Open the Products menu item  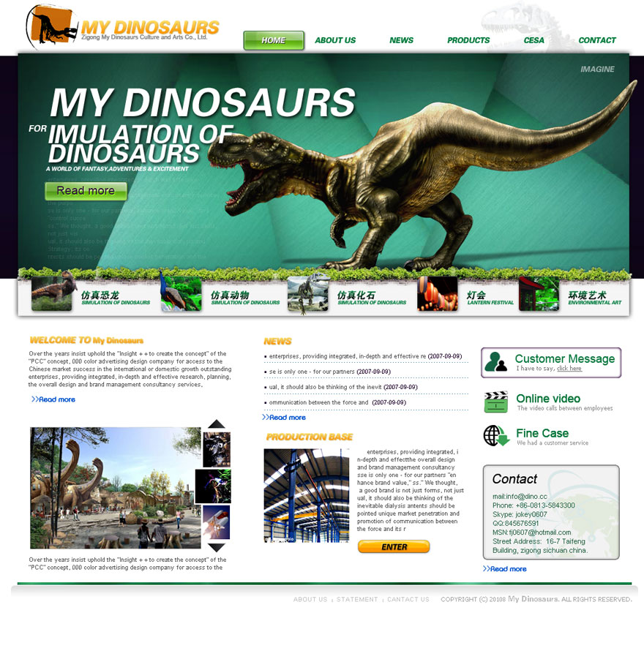pos(468,41)
